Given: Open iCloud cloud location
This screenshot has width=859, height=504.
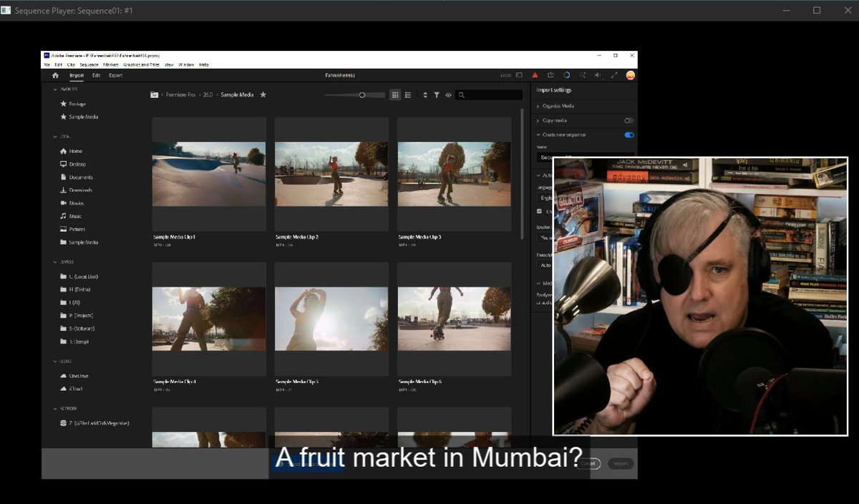Looking at the screenshot, I should (x=71, y=389).
